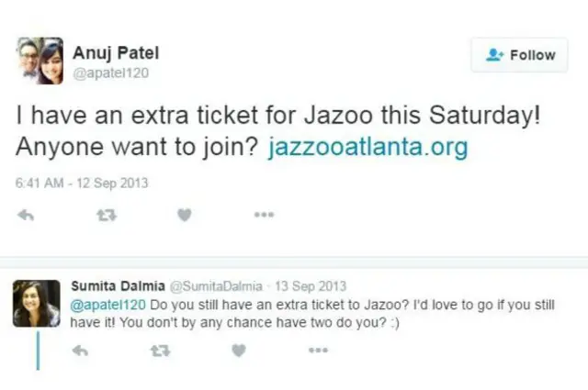The height and width of the screenshot is (390, 588).
Task: Reply to Sumita Dalmia's tweet
Action: [79, 350]
